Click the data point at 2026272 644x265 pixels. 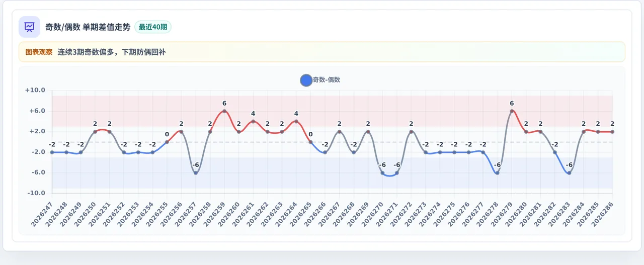(x=411, y=132)
